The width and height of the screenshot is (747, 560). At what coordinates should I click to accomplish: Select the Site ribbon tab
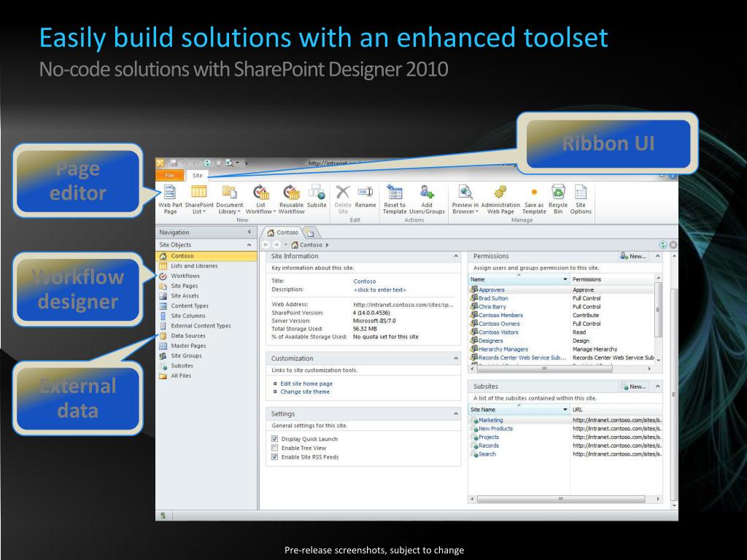(x=197, y=175)
